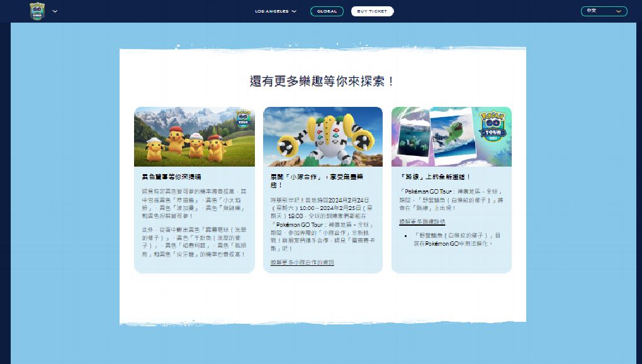The height and width of the screenshot is (364, 642).
Task: Click the Pokémon GO Tour logo in header
Action: [x=37, y=11]
